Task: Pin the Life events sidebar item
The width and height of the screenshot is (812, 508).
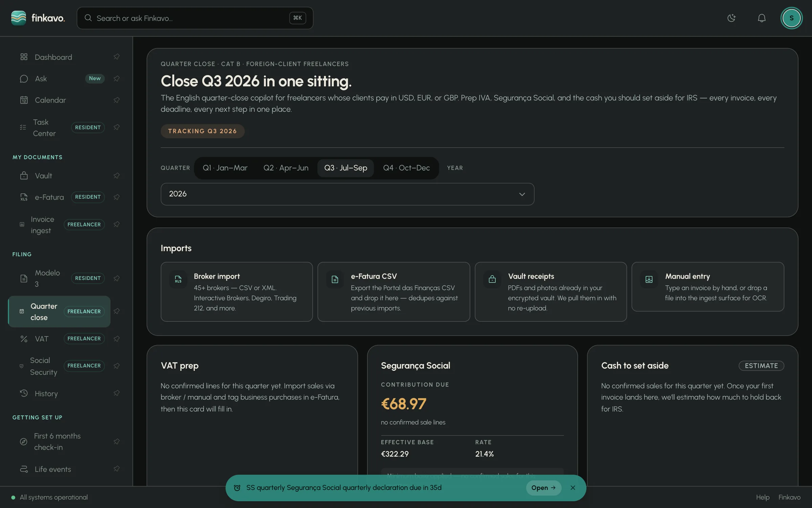Action: point(116,469)
